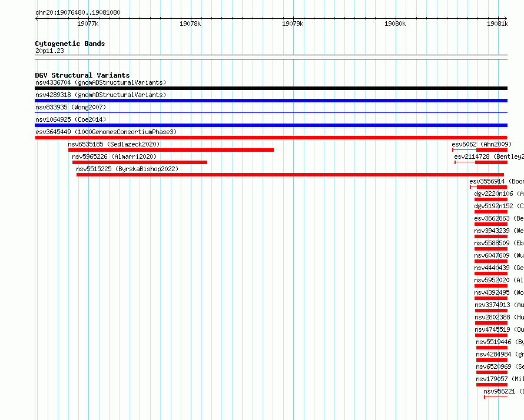Image resolution: width=524 pixels, height=420 pixels.
Task: Open the dgv5192n152 variant label
Action: tap(499, 206)
